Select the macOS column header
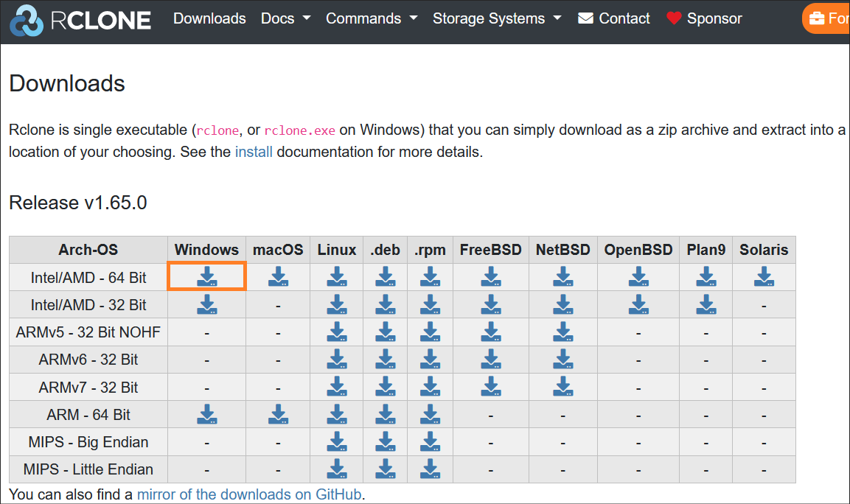 coord(278,250)
